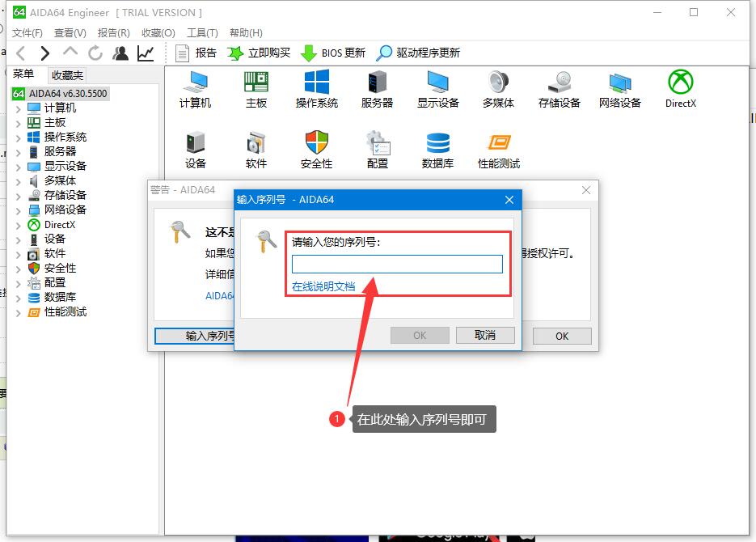Go back with the left arrow toolbar icon
The width and height of the screenshot is (756, 542).
(x=21, y=53)
